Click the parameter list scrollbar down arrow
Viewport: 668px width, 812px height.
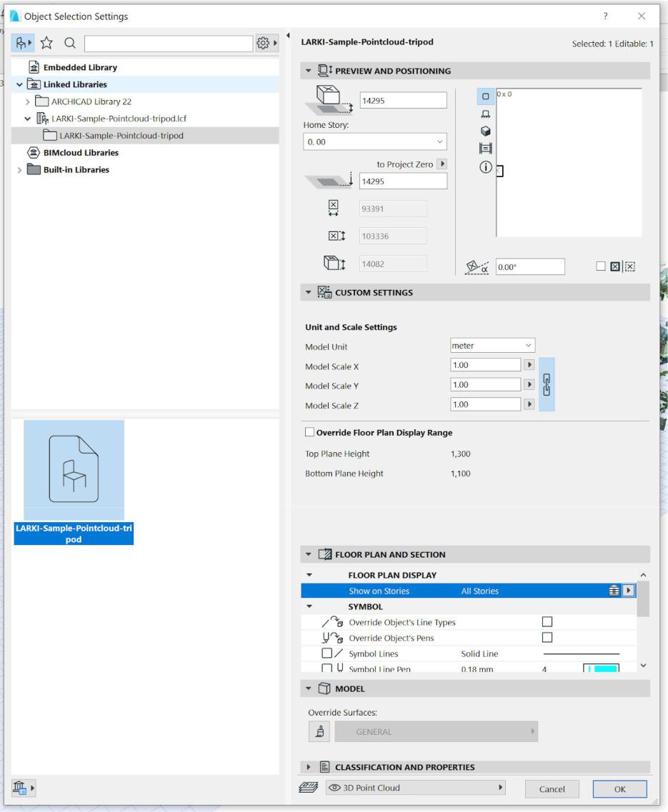pyautogui.click(x=643, y=666)
